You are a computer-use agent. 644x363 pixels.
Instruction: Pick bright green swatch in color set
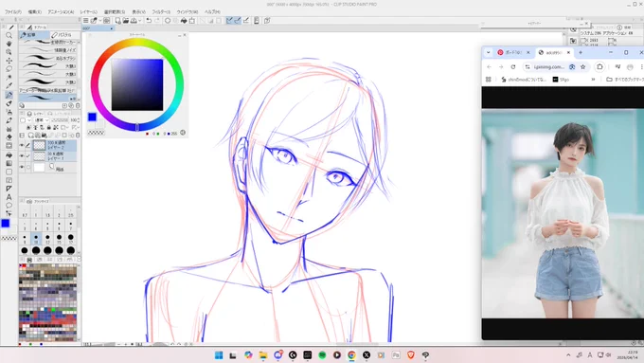[53, 310]
